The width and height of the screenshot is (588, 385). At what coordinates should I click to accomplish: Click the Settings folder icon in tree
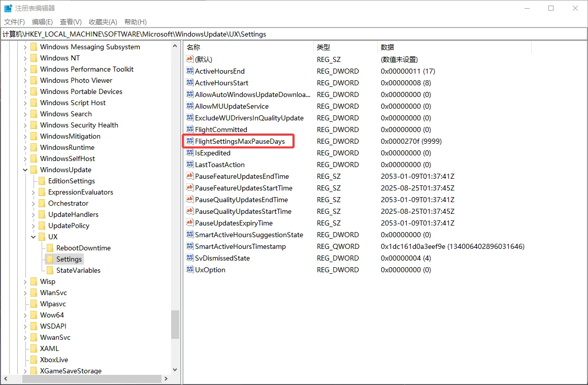click(x=50, y=259)
